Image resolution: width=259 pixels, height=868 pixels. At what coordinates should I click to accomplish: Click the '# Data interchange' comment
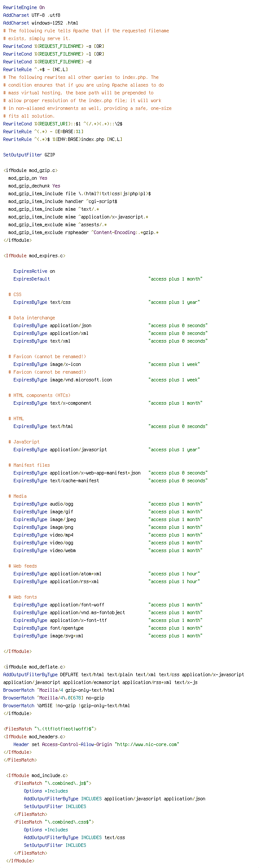click(x=32, y=318)
